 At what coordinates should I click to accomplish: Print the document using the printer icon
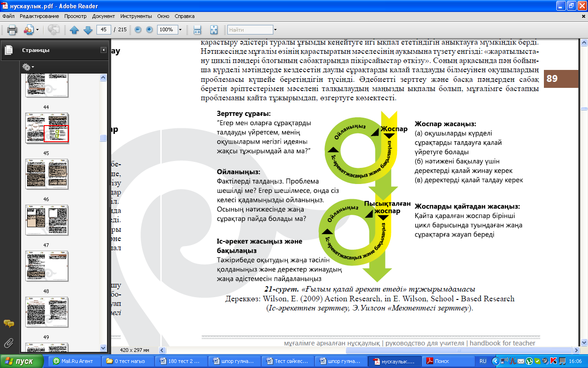pyautogui.click(x=12, y=30)
